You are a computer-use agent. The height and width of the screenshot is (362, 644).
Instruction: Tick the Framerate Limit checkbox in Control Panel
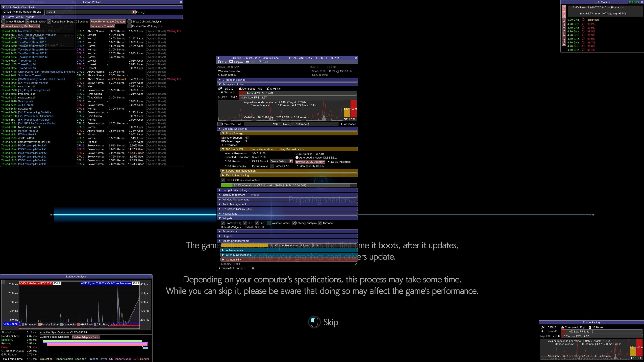[219, 124]
